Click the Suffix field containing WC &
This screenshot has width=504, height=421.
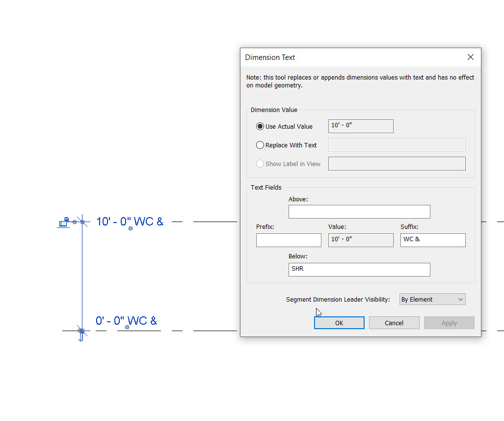tap(432, 240)
